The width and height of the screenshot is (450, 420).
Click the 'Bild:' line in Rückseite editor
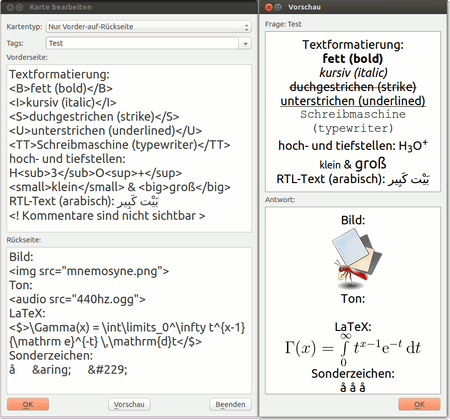(21, 257)
